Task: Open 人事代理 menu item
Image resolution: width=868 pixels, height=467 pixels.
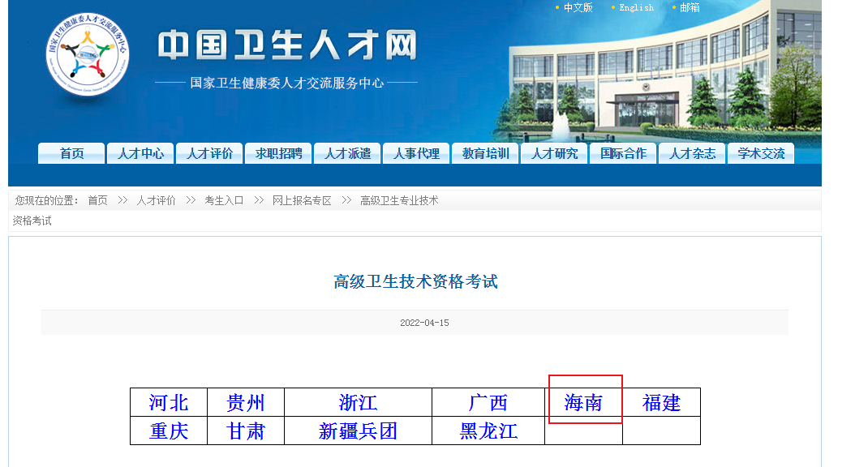Action: 416,153
